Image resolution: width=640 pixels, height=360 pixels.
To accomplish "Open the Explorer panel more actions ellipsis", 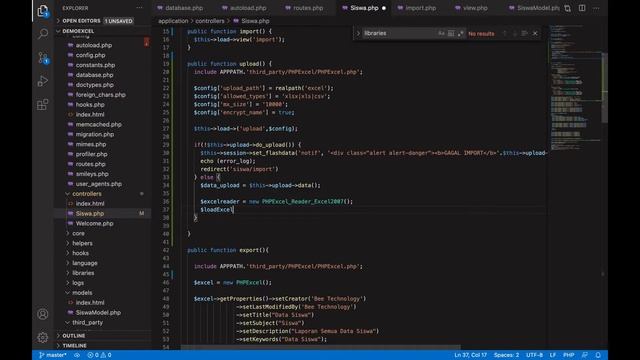I will pos(140,8).
